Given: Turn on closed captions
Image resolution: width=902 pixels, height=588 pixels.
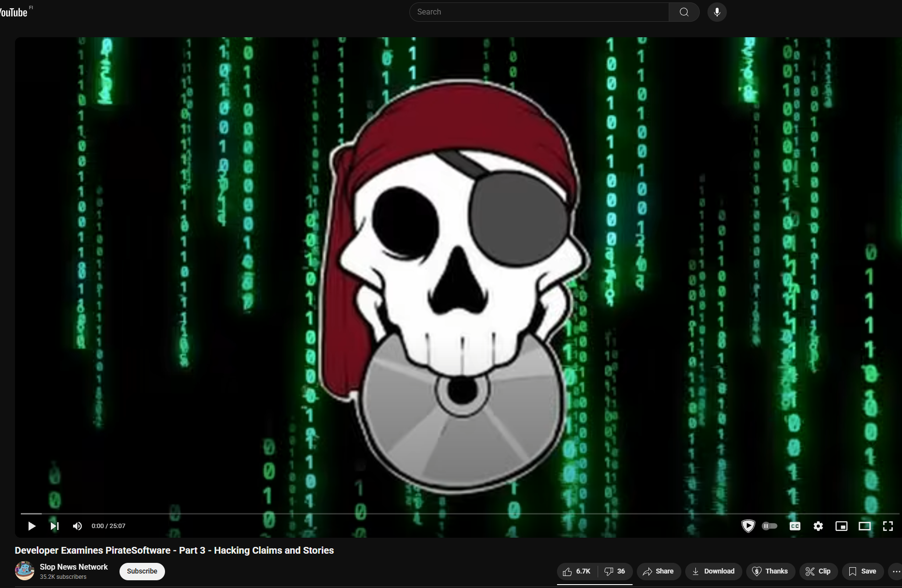Looking at the screenshot, I should 795,526.
